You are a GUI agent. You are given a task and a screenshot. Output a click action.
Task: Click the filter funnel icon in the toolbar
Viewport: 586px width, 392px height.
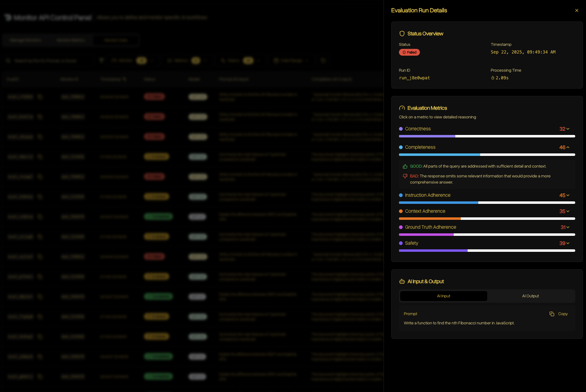102,61
